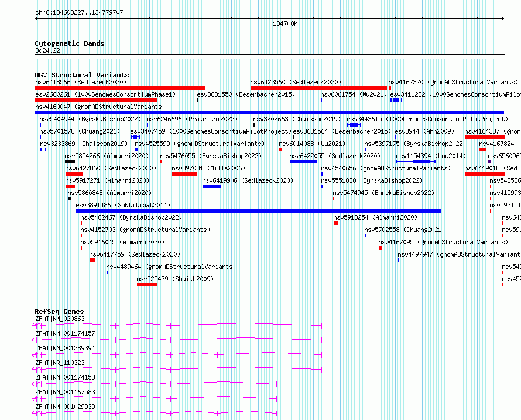
Task: Click esv3681550 (Besenbacher2015) label
Action: [246, 94]
